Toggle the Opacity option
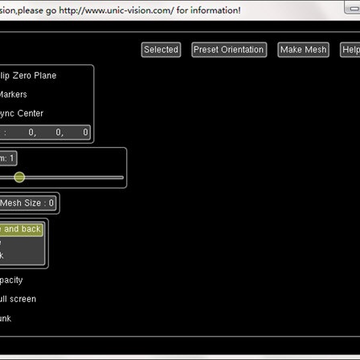The image size is (360, 360). click(11, 280)
